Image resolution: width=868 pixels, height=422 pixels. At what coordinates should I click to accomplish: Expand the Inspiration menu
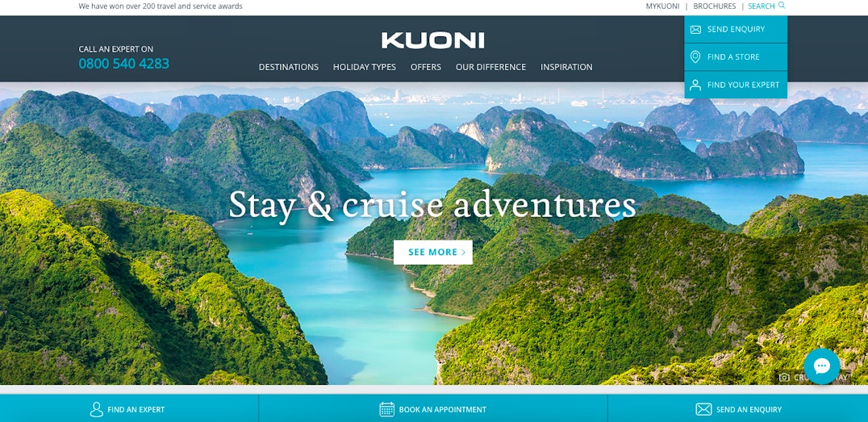click(566, 67)
